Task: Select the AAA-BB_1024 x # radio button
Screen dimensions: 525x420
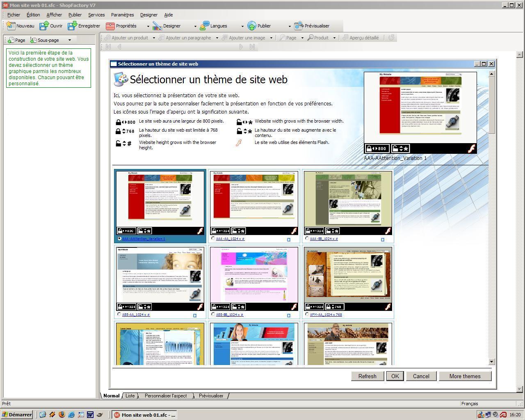Action: tap(307, 239)
